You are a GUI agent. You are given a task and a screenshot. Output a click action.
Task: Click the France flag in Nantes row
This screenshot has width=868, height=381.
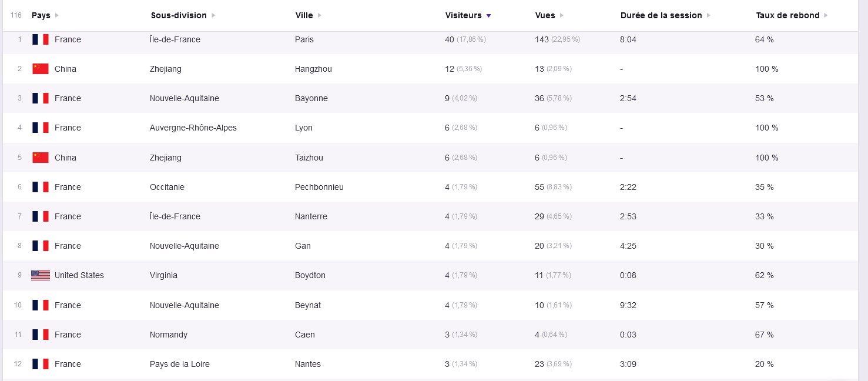point(41,364)
